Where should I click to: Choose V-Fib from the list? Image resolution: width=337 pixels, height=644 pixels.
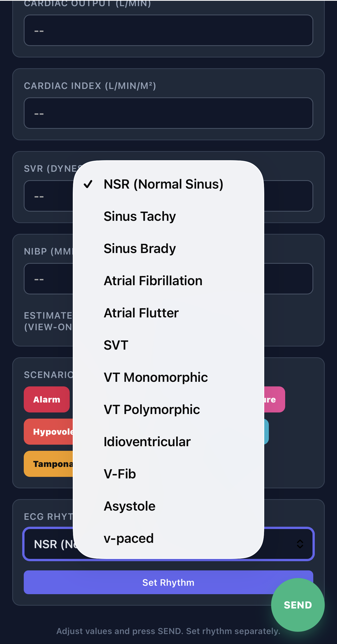point(120,474)
